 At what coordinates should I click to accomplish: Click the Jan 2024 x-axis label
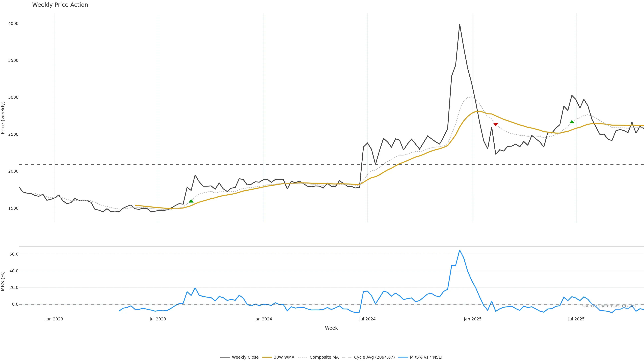pyautogui.click(x=263, y=319)
